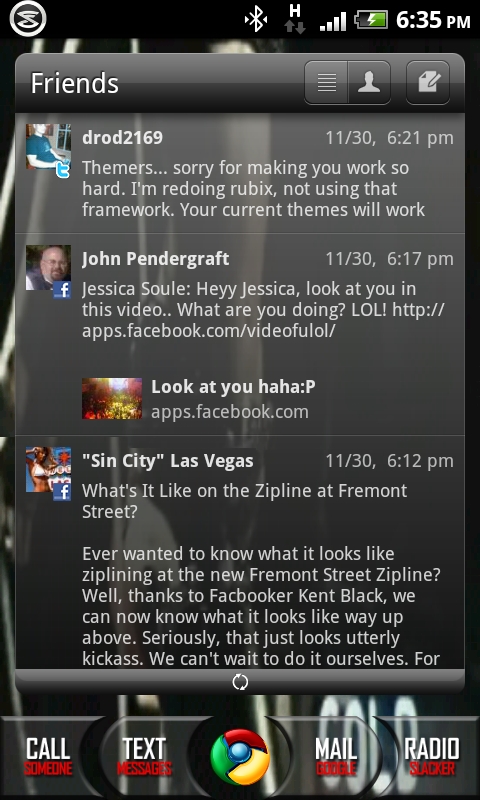Open John Pendergraft's profile picture
The image size is (480, 800).
48,271
